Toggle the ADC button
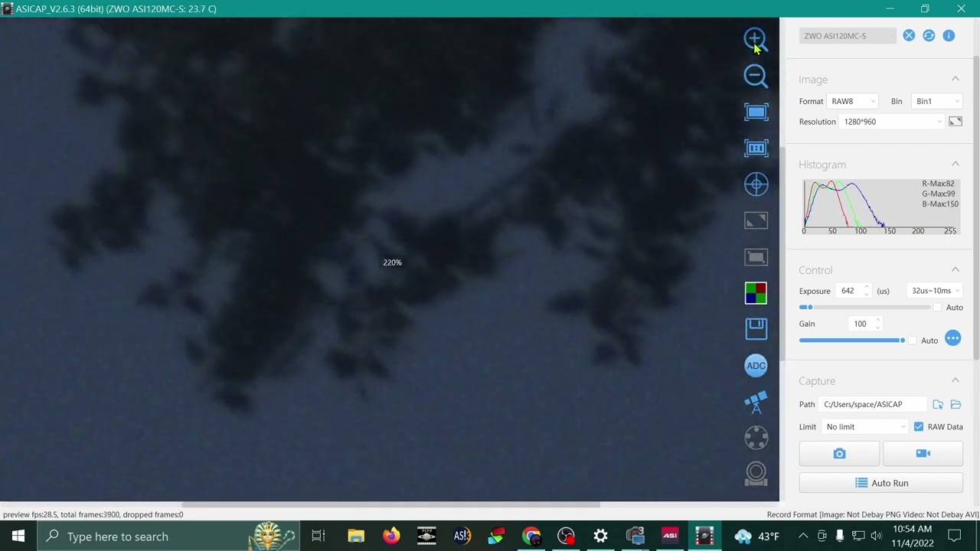The image size is (980, 551). pyautogui.click(x=756, y=365)
